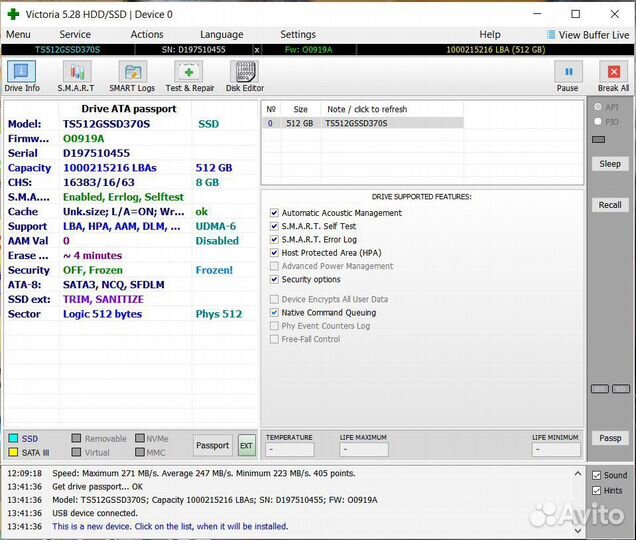Click the Size column header

(x=300, y=109)
